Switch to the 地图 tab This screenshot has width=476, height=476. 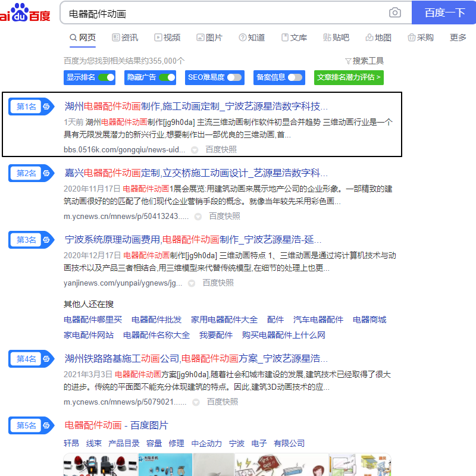pos(378,37)
